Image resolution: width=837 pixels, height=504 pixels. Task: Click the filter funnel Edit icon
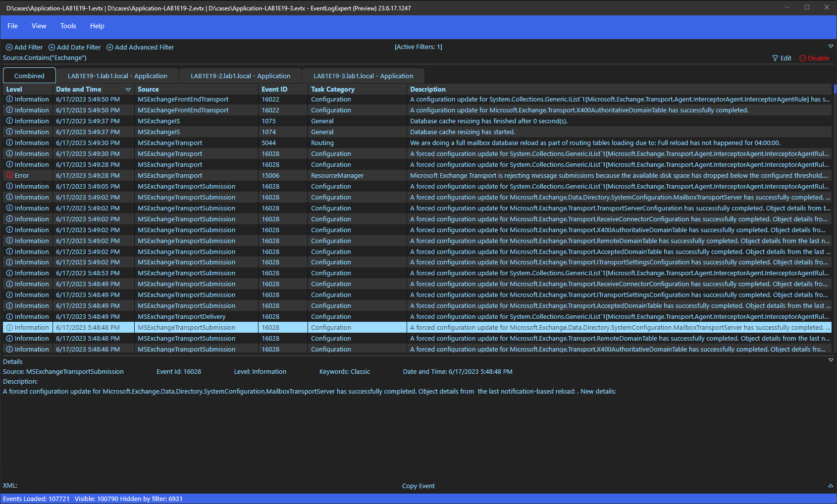pos(775,58)
